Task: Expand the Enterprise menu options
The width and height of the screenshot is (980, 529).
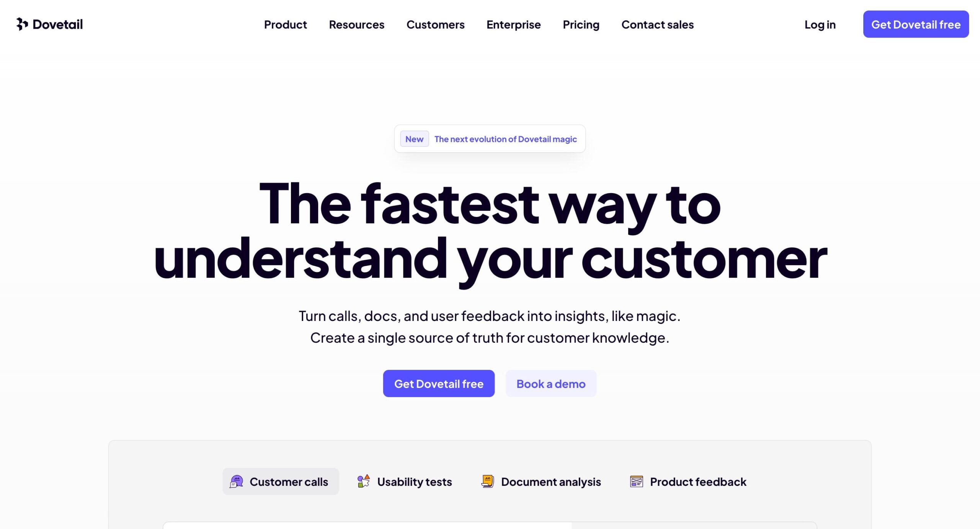Action: point(514,24)
